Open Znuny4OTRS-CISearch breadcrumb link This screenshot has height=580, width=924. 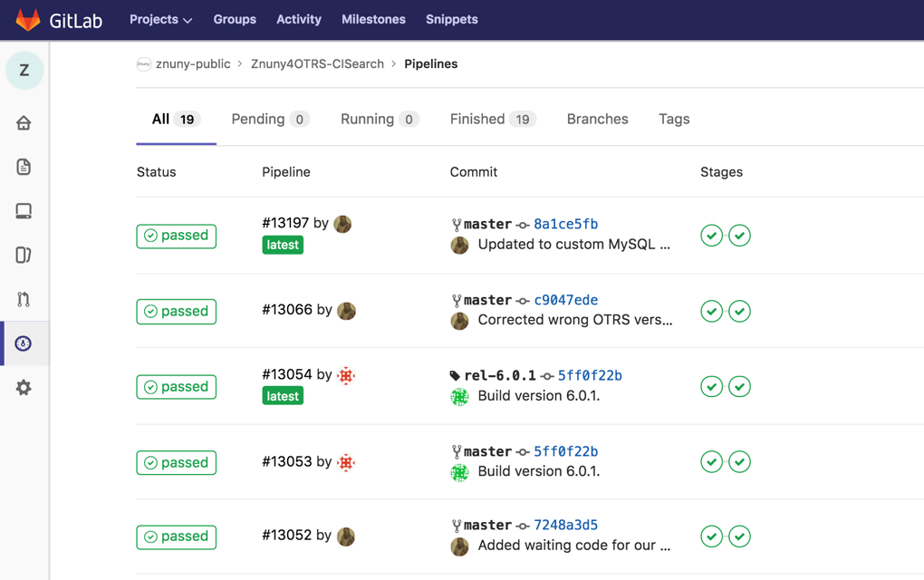point(317,64)
